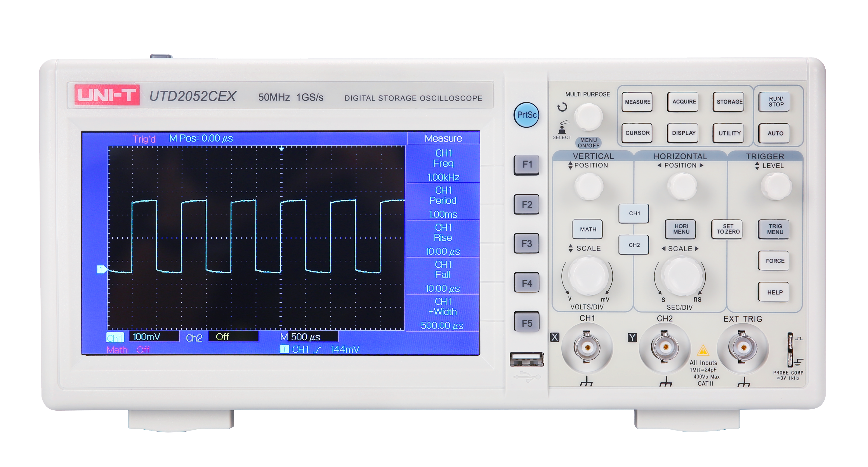This screenshot has height=467, width=868.
Task: Click the rising edge trigger symbol
Action: (x=317, y=350)
